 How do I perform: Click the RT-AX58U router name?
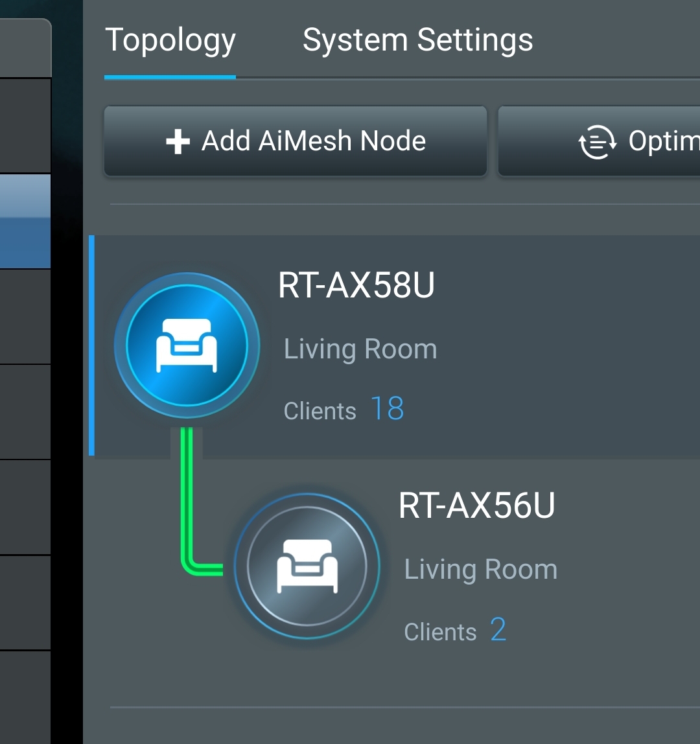tap(356, 285)
